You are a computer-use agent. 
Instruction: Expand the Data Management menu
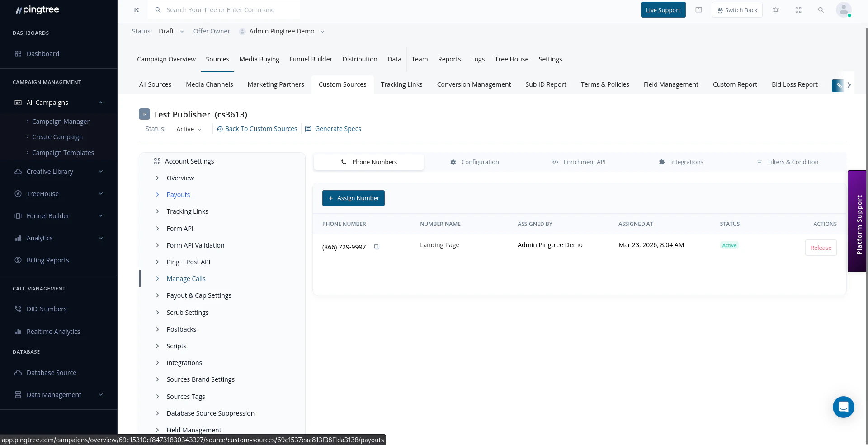pos(101,395)
